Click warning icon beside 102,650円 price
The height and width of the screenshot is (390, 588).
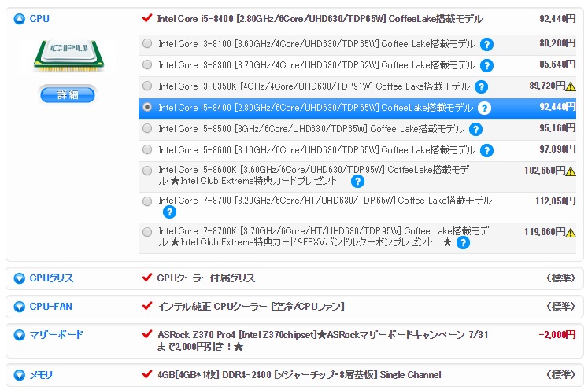571,171
